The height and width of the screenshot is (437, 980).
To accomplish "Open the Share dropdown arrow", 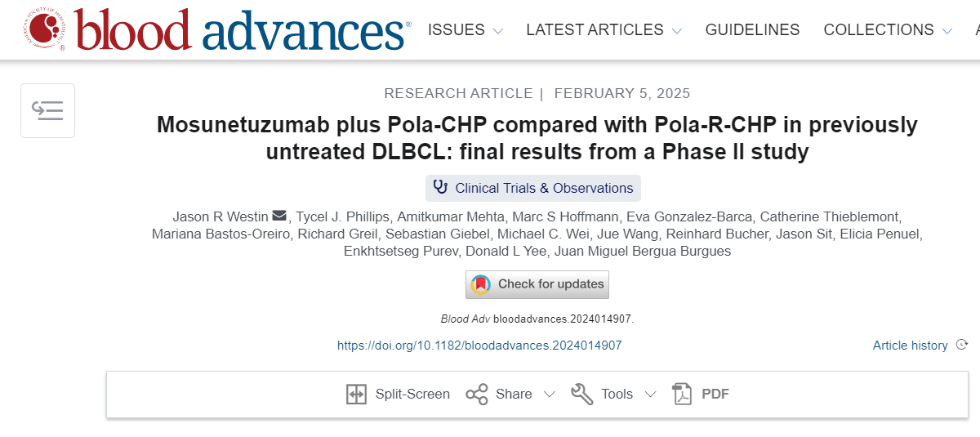I will click(550, 395).
